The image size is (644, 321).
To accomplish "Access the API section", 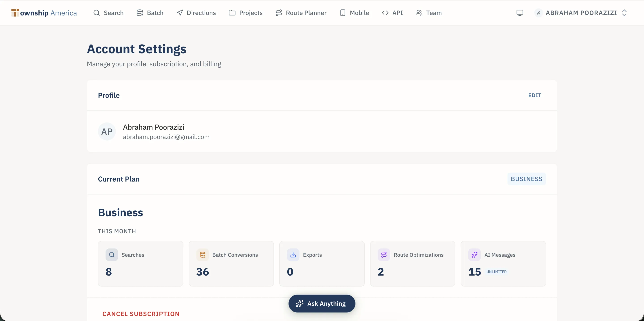I will tap(392, 13).
